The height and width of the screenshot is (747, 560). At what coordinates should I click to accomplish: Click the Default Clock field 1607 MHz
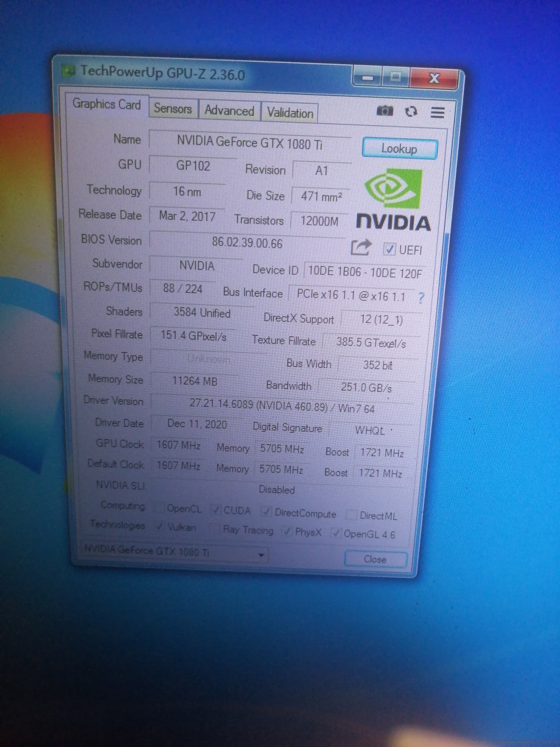point(178,466)
